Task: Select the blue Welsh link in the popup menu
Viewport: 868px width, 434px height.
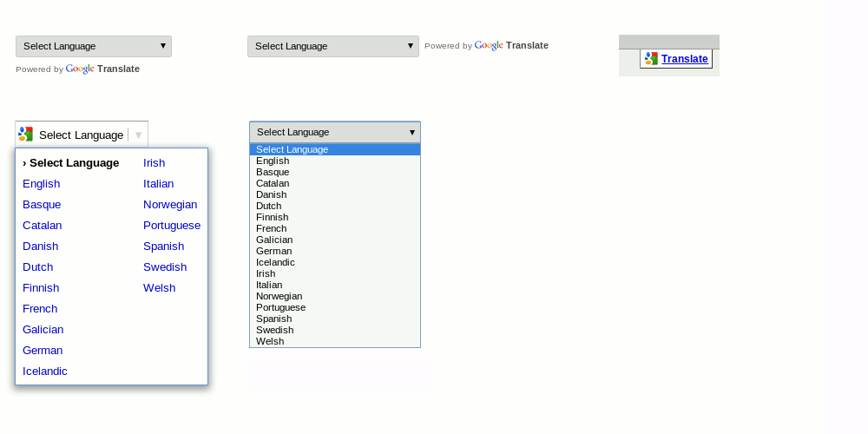Action: 160,288
